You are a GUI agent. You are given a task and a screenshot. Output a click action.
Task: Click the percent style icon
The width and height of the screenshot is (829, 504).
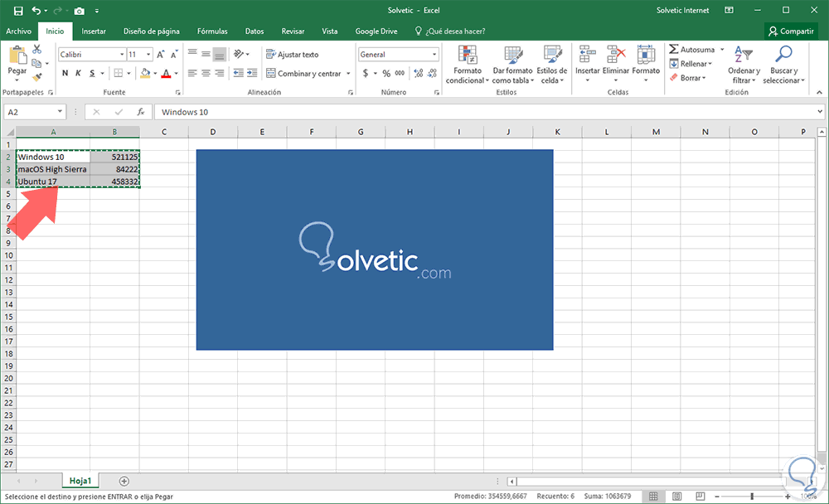[x=386, y=74]
